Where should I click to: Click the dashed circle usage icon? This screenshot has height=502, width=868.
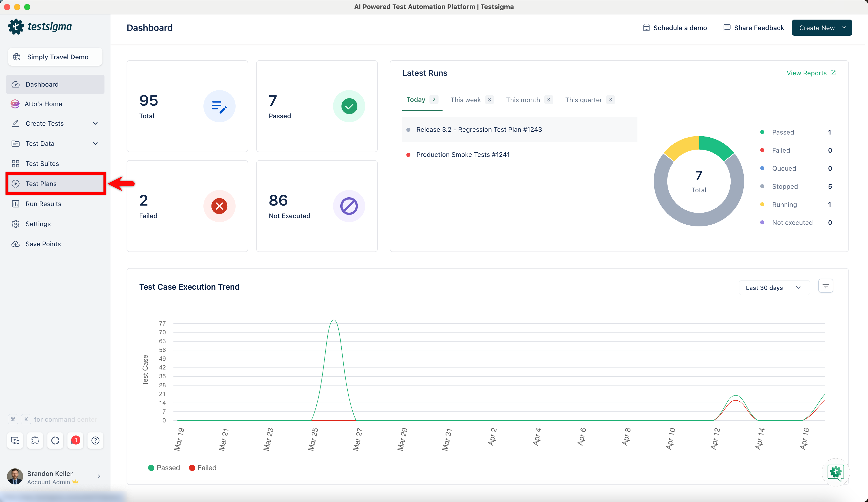[x=55, y=440]
